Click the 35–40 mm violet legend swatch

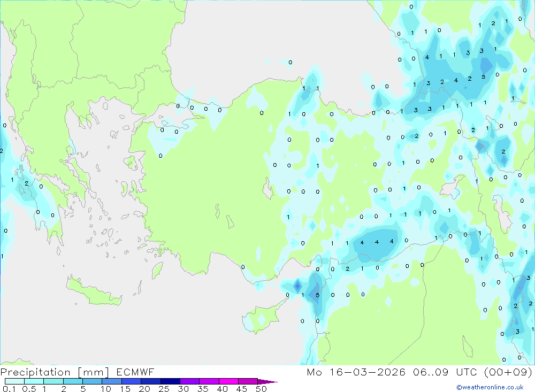tap(209, 381)
